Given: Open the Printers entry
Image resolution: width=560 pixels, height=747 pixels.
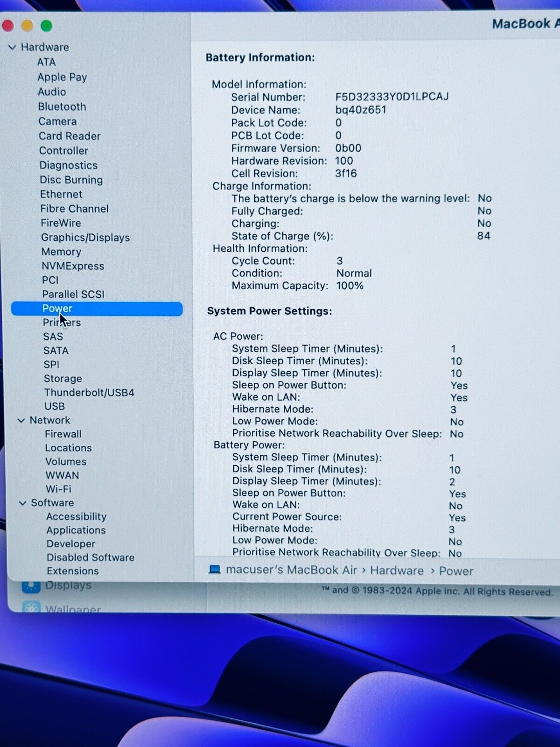Looking at the screenshot, I should tap(62, 323).
